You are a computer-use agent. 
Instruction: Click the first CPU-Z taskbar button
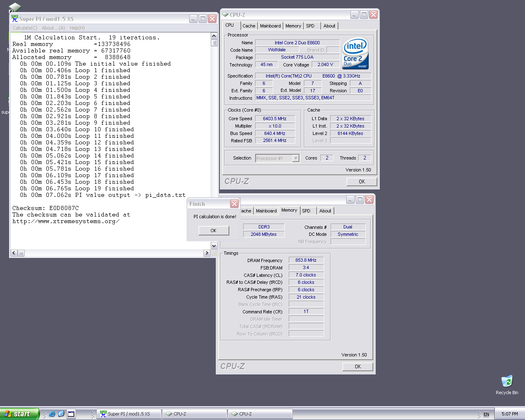tap(195, 414)
